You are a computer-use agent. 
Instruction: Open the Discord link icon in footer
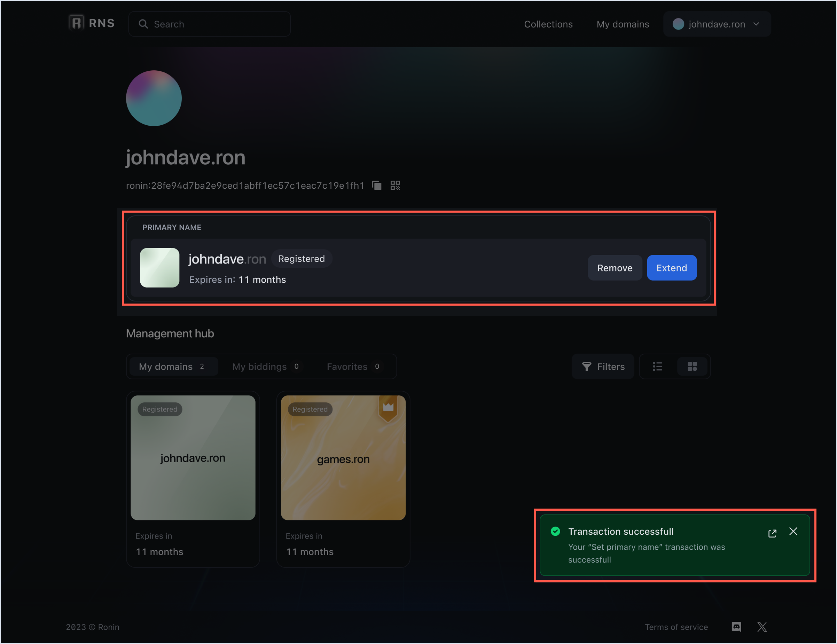736,627
